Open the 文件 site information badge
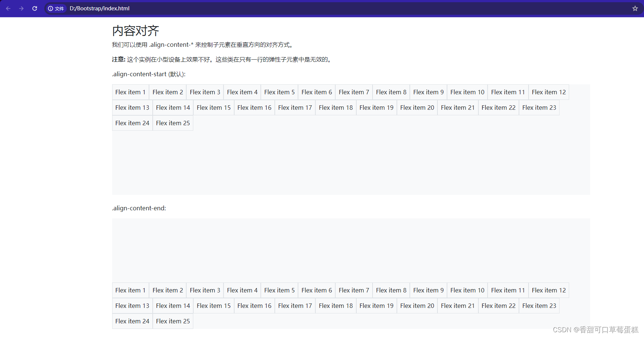Screen dimensions: 644x337 (56, 8)
